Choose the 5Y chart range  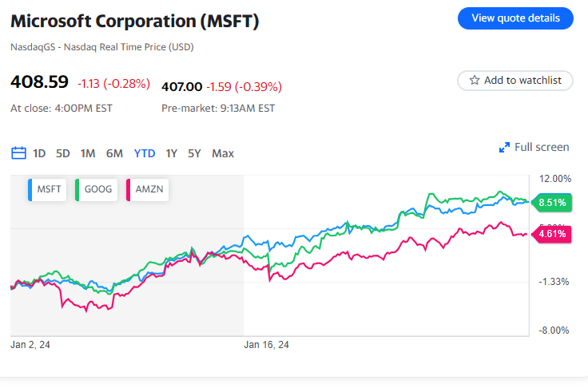tap(195, 153)
